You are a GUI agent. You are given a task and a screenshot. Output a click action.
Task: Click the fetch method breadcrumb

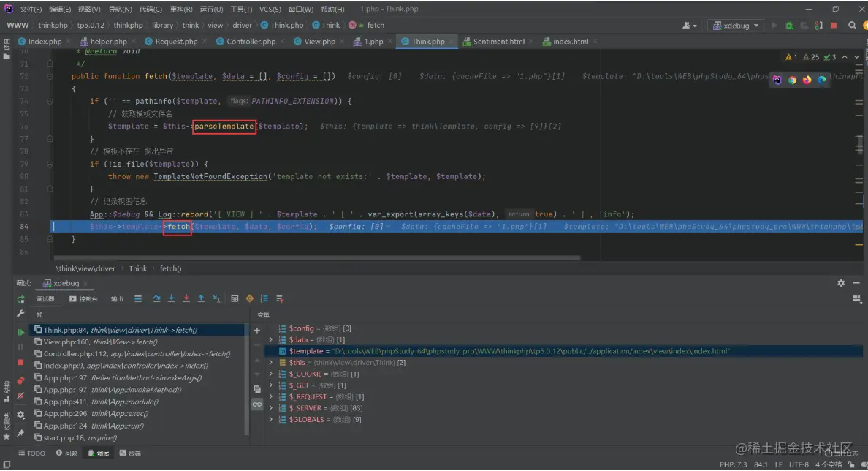click(375, 26)
